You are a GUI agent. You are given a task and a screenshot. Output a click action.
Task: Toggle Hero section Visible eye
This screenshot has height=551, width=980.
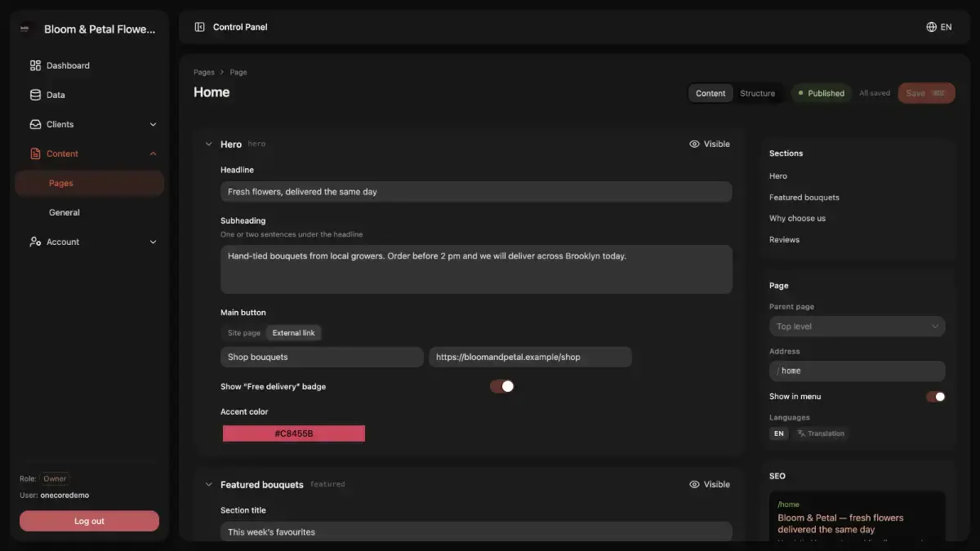click(694, 144)
